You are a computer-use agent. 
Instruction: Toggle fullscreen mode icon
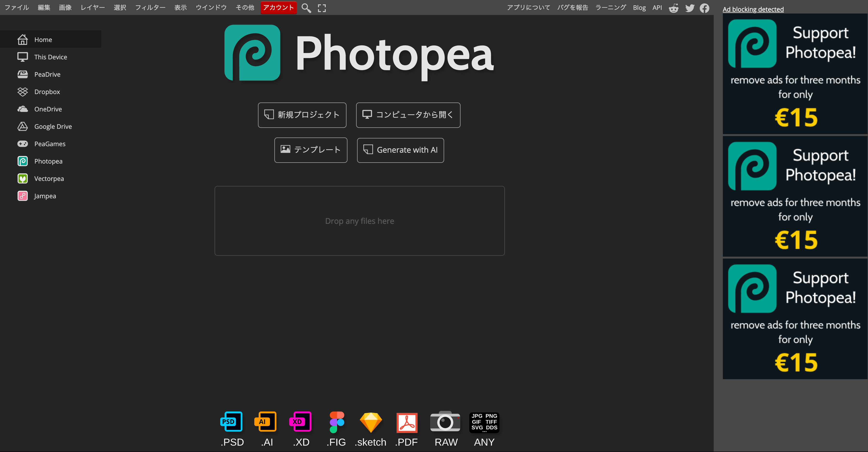(322, 8)
